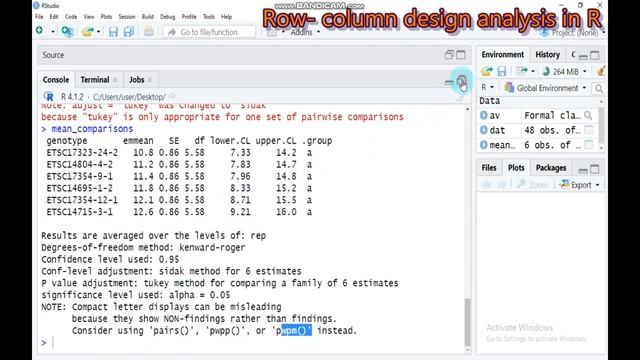This screenshot has height=360, width=640.
Task: Switch to the Jobs tab
Action: coord(137,80)
